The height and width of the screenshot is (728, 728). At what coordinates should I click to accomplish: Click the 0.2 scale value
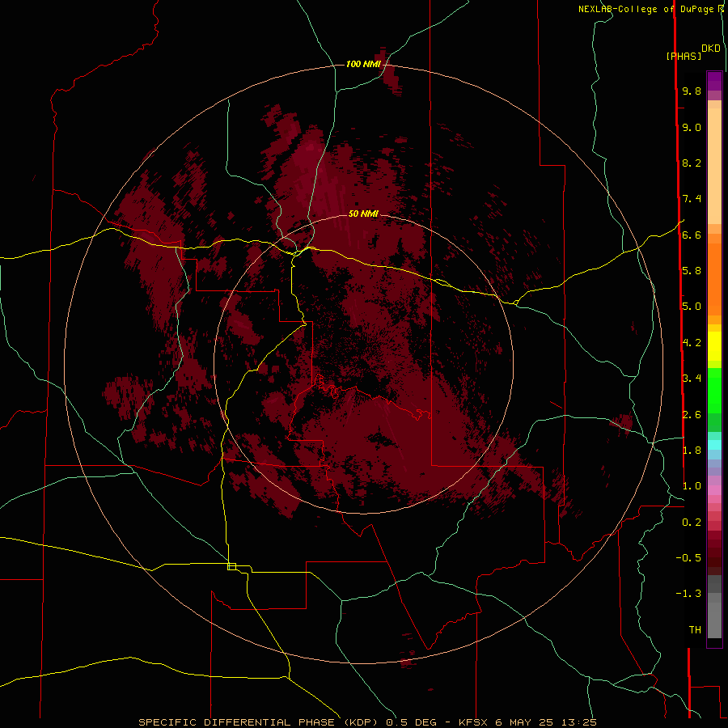point(692,523)
